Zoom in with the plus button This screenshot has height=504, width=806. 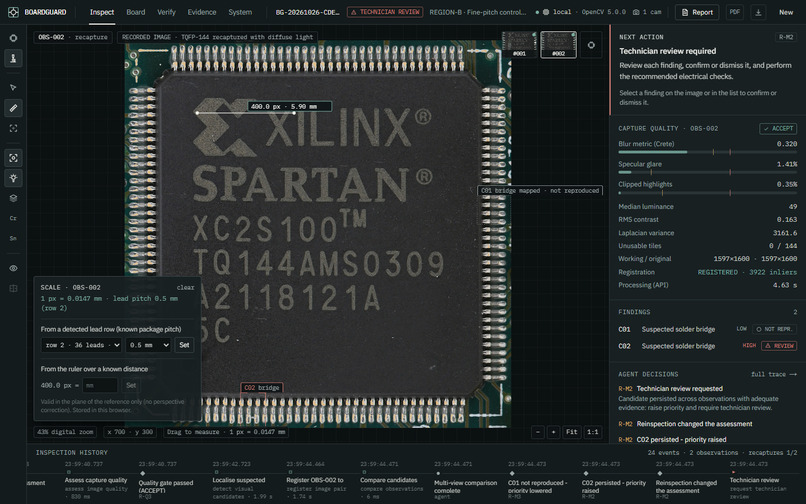554,432
